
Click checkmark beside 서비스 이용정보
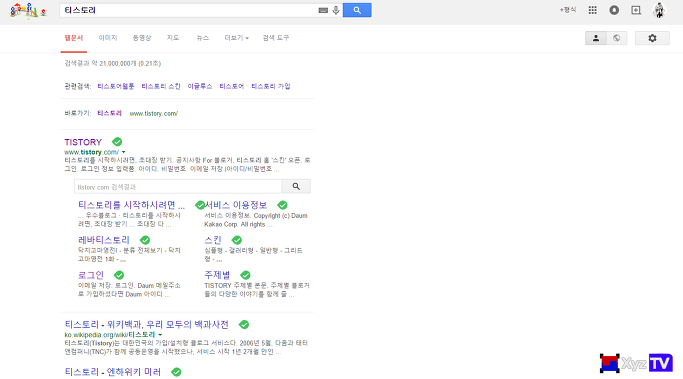click(283, 205)
